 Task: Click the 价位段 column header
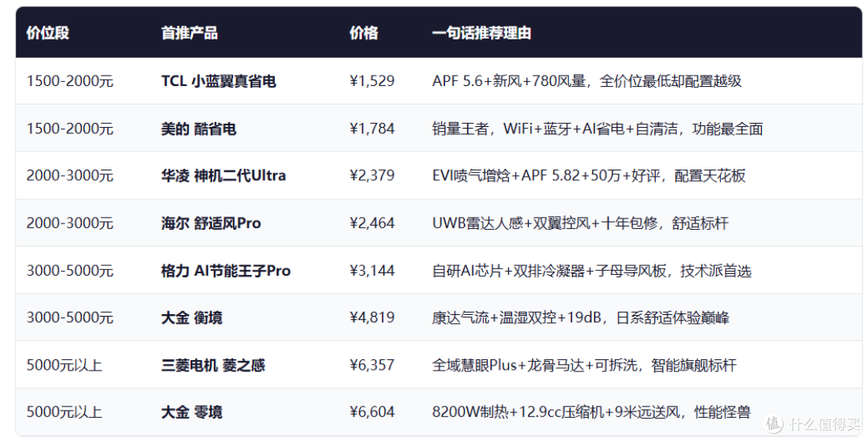pyautogui.click(x=47, y=33)
